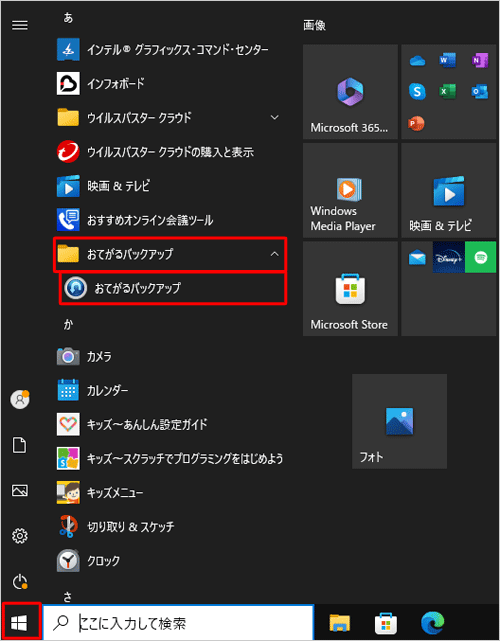
Task: Open Intel Graphics Command Center app icon
Action: coord(68,50)
